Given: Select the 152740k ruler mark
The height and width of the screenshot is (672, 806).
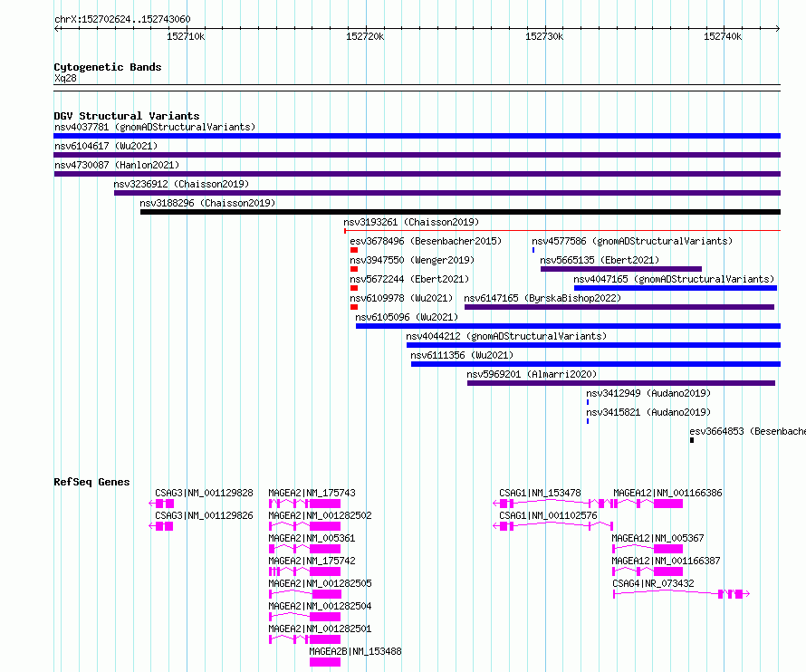Looking at the screenshot, I should point(723,36).
